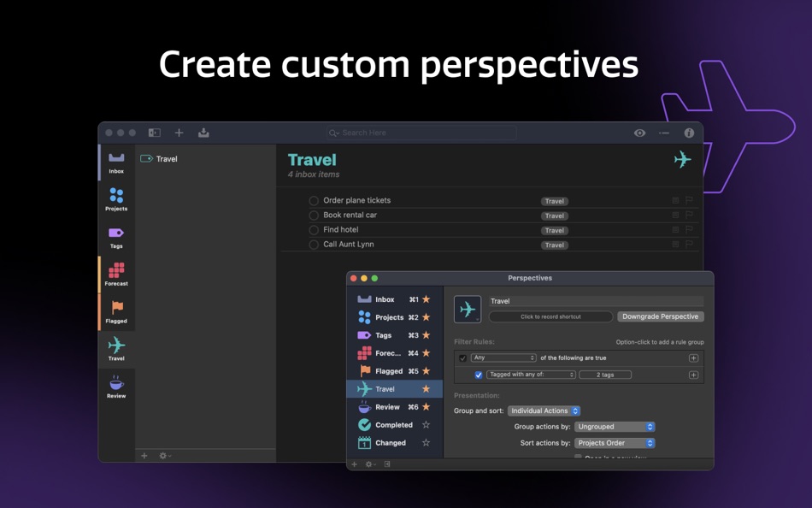Image resolution: width=812 pixels, height=508 pixels.
Task: Open Flagged perspective in sidebar
Action: pos(116,312)
